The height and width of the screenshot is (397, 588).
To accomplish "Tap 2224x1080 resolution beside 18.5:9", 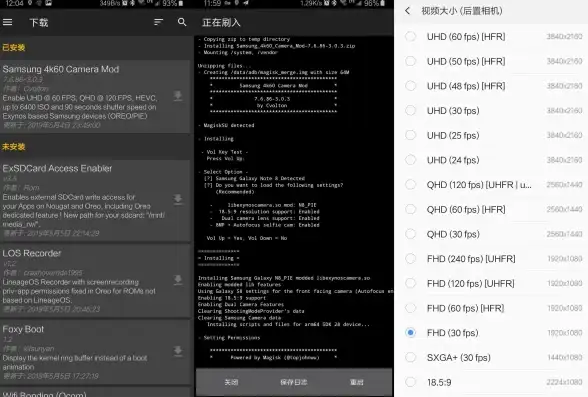I will point(564,382).
